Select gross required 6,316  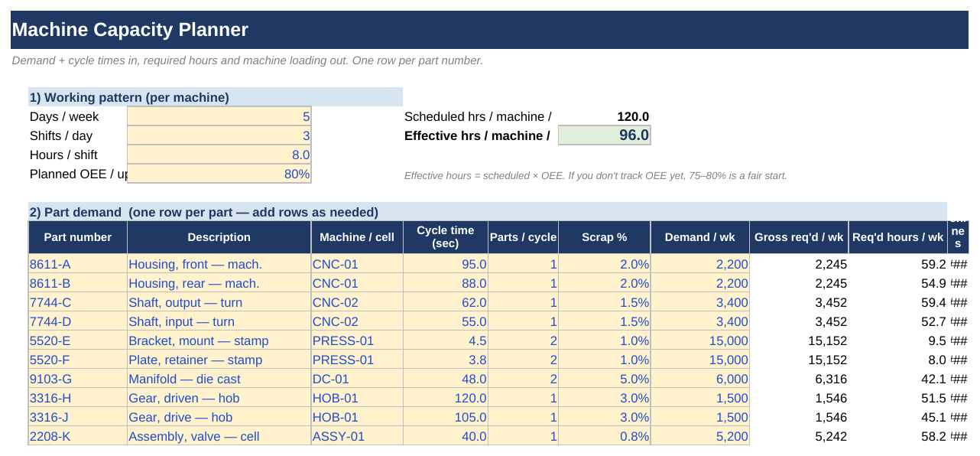pos(799,379)
